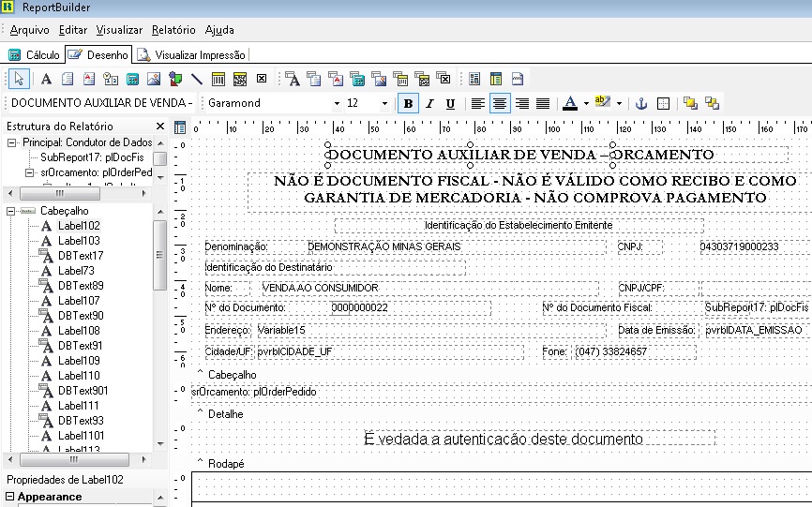The image size is (812, 507).
Task: Open the Relatório menu
Action: pyautogui.click(x=173, y=30)
